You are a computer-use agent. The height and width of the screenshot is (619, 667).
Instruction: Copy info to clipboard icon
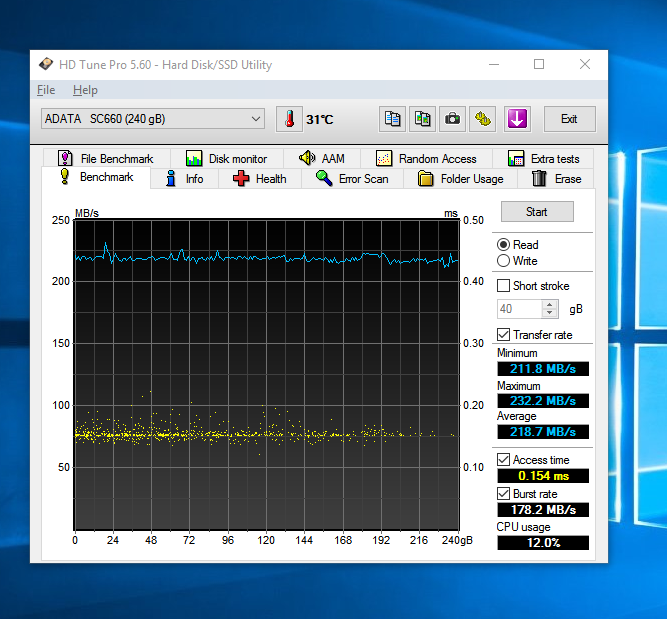coord(392,119)
